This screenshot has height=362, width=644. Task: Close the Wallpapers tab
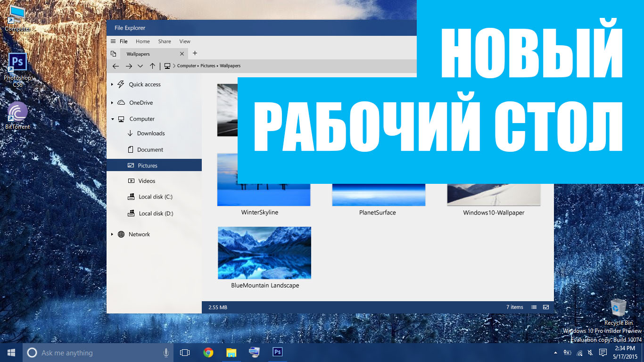point(182,54)
